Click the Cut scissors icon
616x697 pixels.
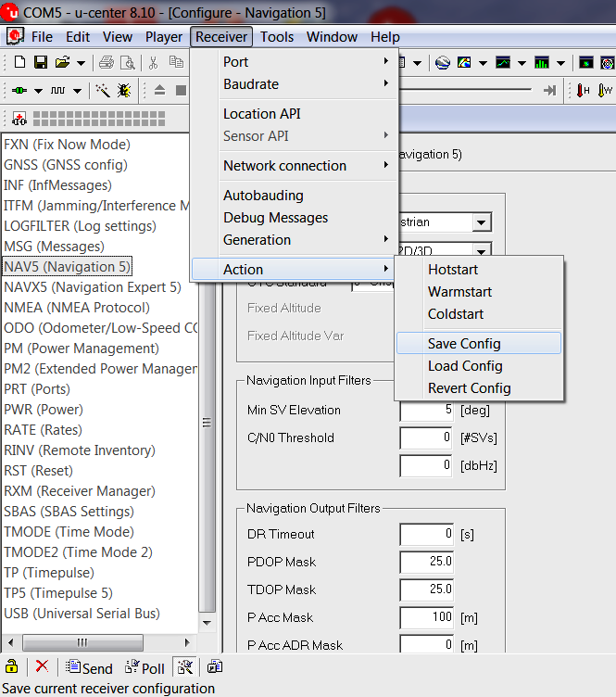153,63
